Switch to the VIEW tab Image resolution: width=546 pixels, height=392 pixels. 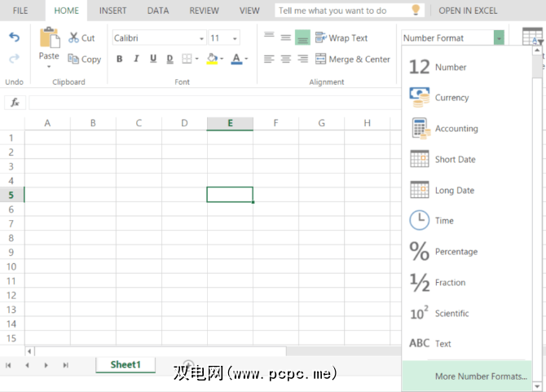coord(249,11)
